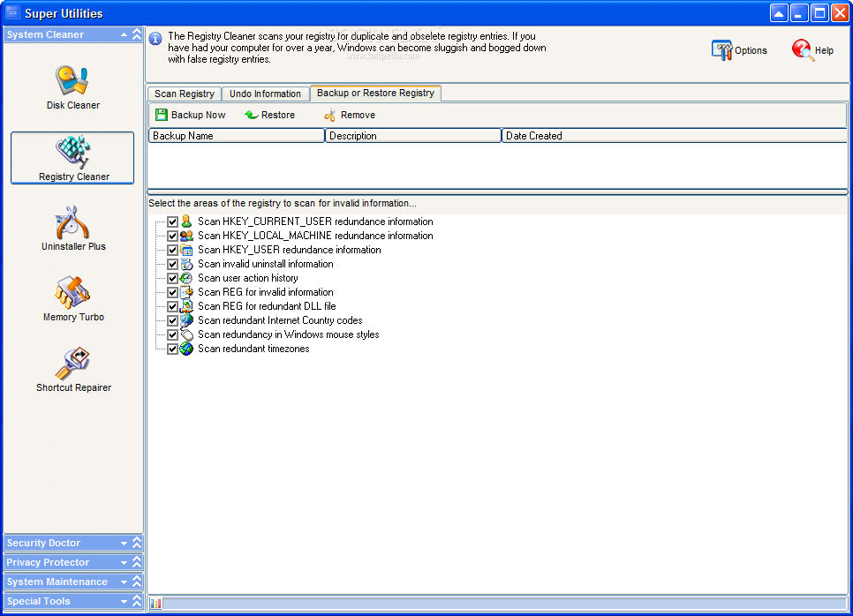Viewport: 853px width, 616px height.
Task: Sort by Description column header
Action: [x=413, y=136]
